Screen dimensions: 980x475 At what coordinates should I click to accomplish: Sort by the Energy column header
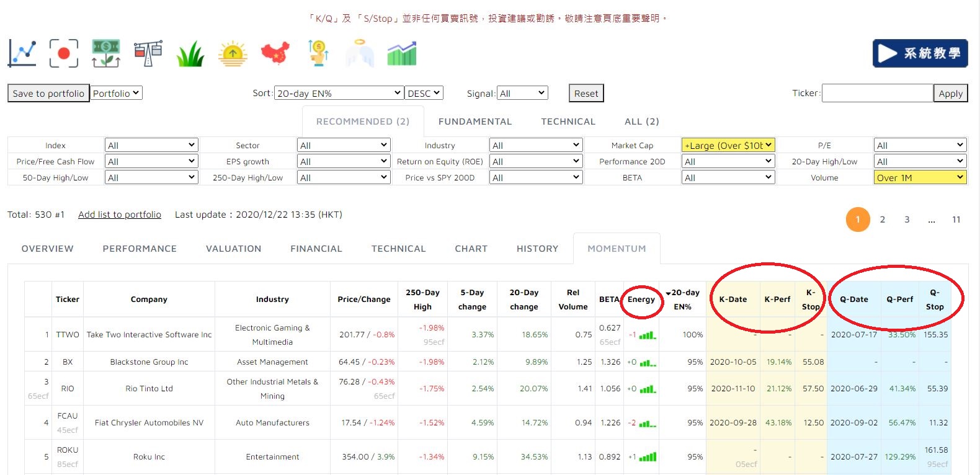point(641,300)
